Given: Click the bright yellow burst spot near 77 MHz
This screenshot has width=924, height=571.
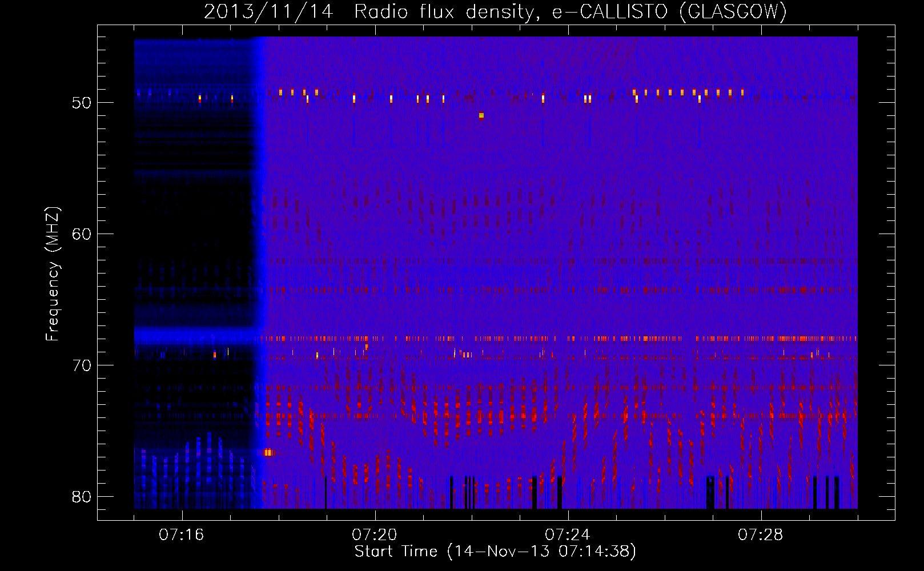Looking at the screenshot, I should [268, 453].
